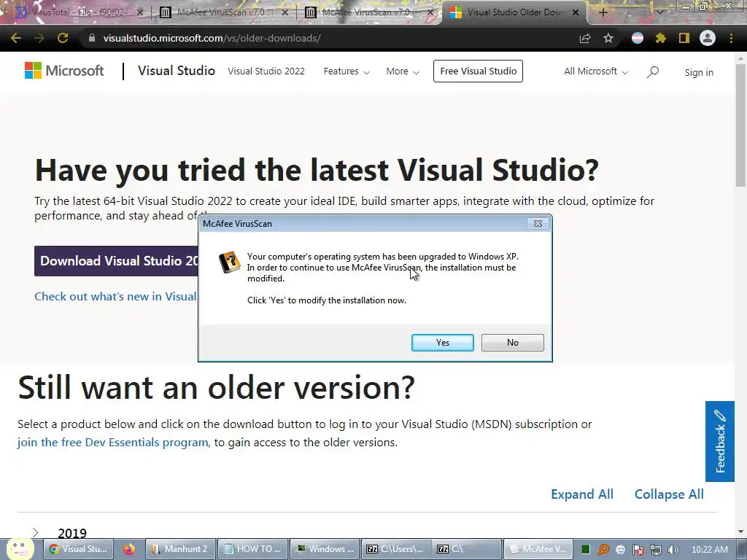Viewport: 747px width, 560px height.
Task: Click the 10:22 AM taskbar clock
Action: pos(709,550)
